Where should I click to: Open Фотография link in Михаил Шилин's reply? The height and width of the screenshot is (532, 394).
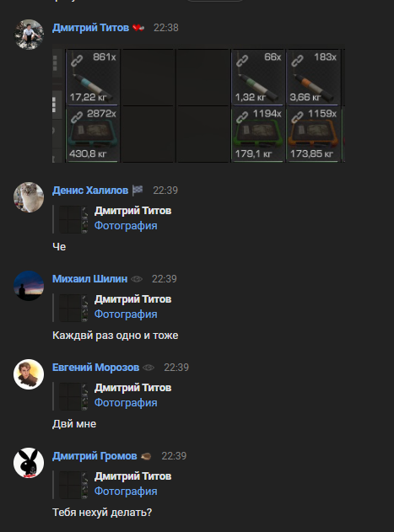(x=126, y=314)
